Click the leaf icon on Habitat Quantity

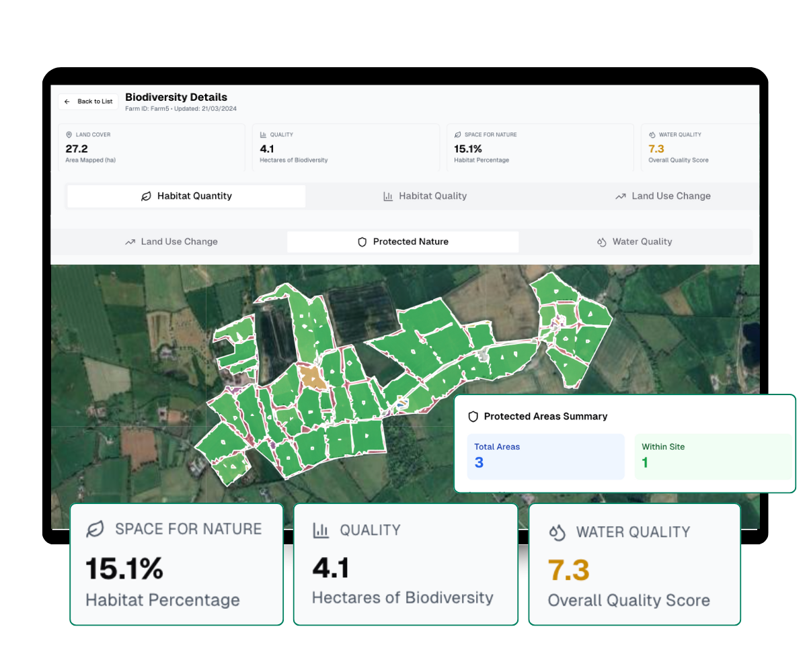pyautogui.click(x=146, y=196)
